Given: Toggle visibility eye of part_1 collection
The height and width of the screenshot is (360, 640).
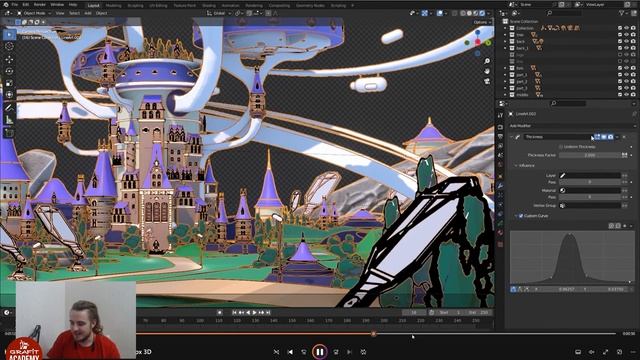Looking at the screenshot, I should coord(627,75).
